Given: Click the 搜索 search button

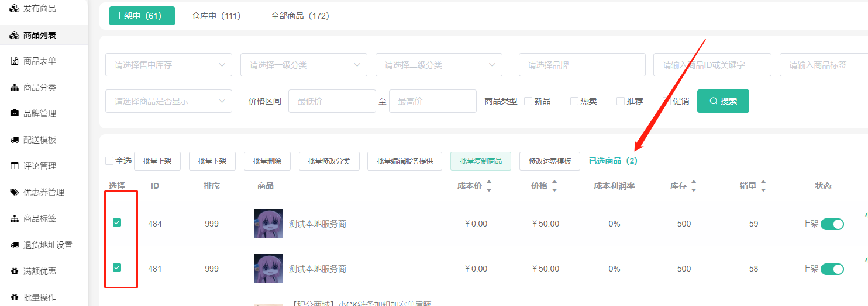Looking at the screenshot, I should [723, 101].
